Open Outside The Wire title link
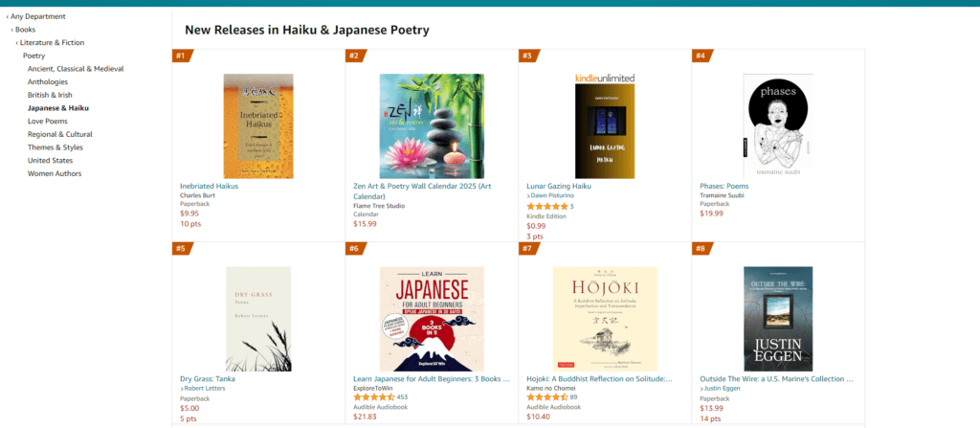This screenshot has height=428, width=980. (x=776, y=378)
